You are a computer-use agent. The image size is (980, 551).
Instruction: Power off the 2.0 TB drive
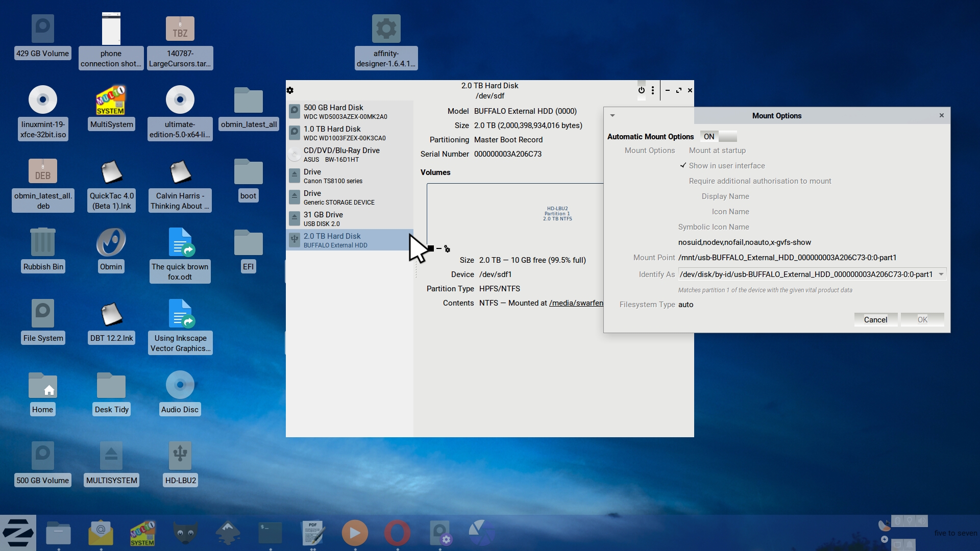pos(641,90)
